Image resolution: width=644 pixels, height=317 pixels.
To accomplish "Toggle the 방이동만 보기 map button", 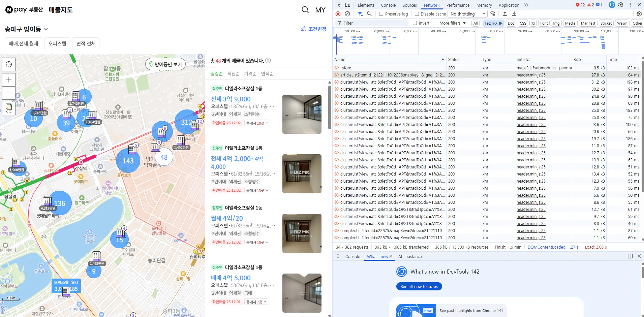I will [x=165, y=64].
